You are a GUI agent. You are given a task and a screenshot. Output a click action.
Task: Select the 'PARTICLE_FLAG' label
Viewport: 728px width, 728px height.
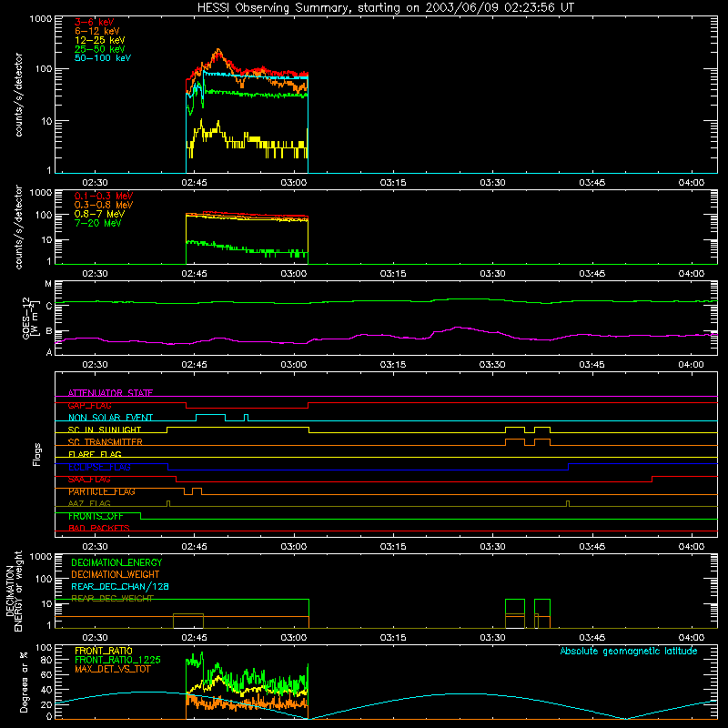click(x=102, y=491)
